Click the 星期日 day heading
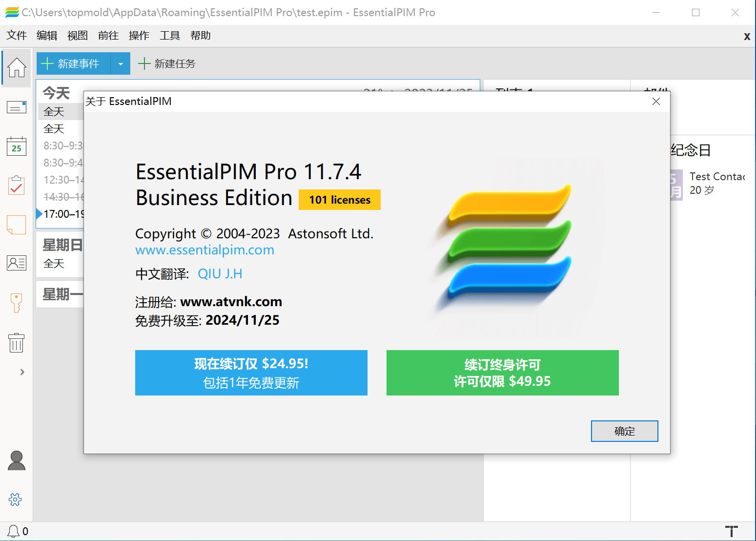 click(62, 245)
